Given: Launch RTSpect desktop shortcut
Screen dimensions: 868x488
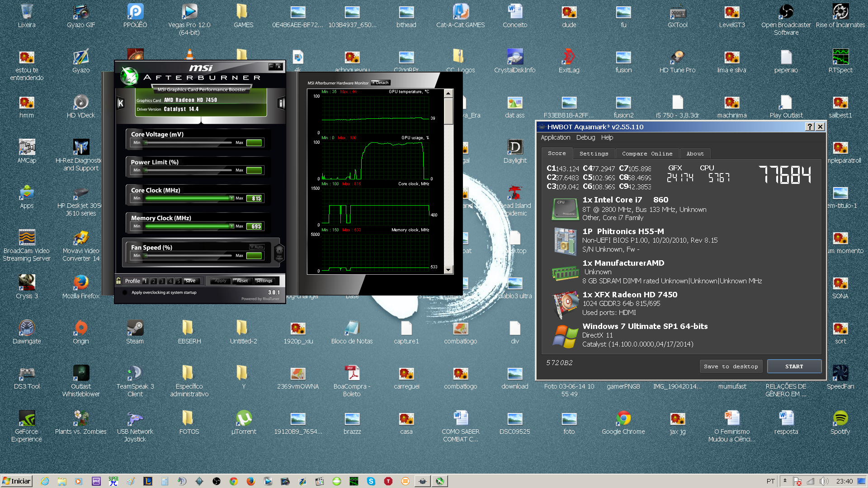Looking at the screenshot, I should click(x=840, y=61).
